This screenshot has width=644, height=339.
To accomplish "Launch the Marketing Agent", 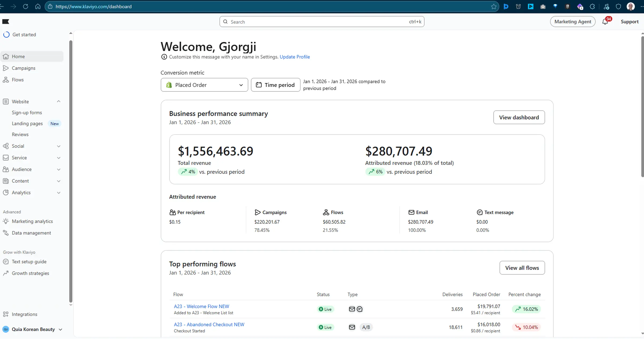I will pos(573,21).
